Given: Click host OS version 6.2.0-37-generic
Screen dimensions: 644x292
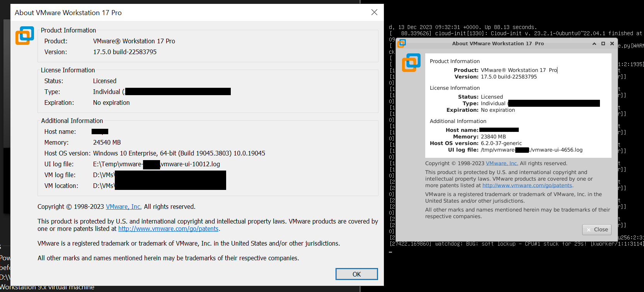Looking at the screenshot, I should click(x=501, y=143).
